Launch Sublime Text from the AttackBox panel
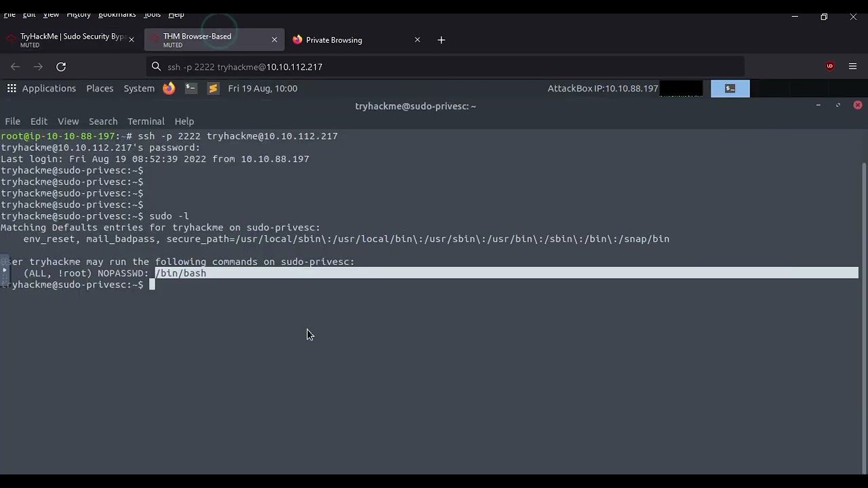Viewport: 868px width, 488px height. click(213, 88)
